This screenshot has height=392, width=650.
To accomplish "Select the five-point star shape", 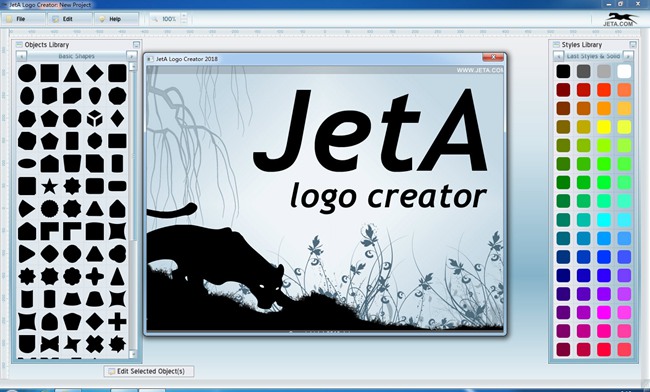I will click(49, 186).
